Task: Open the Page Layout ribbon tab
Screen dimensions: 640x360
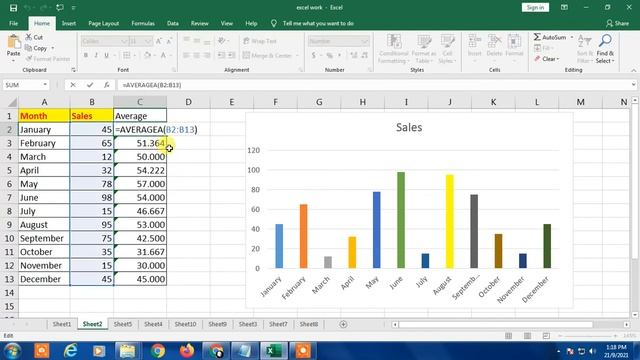Action: coord(104,24)
